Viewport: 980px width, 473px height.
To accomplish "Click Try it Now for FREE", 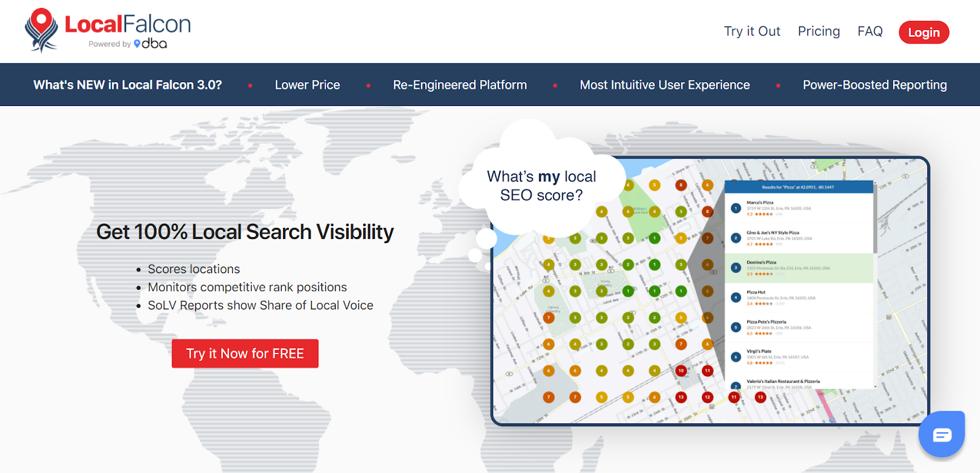I will 245,354.
